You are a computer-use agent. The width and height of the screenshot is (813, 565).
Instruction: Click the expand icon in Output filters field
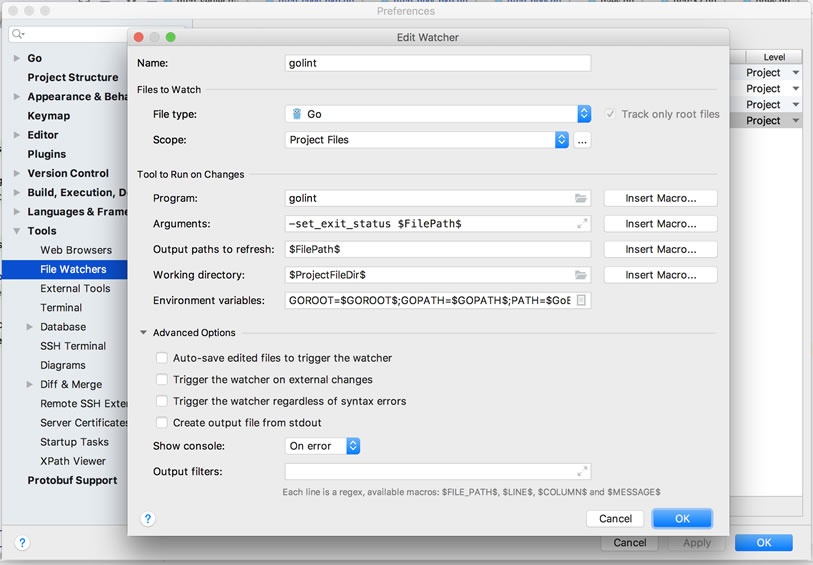[x=582, y=471]
